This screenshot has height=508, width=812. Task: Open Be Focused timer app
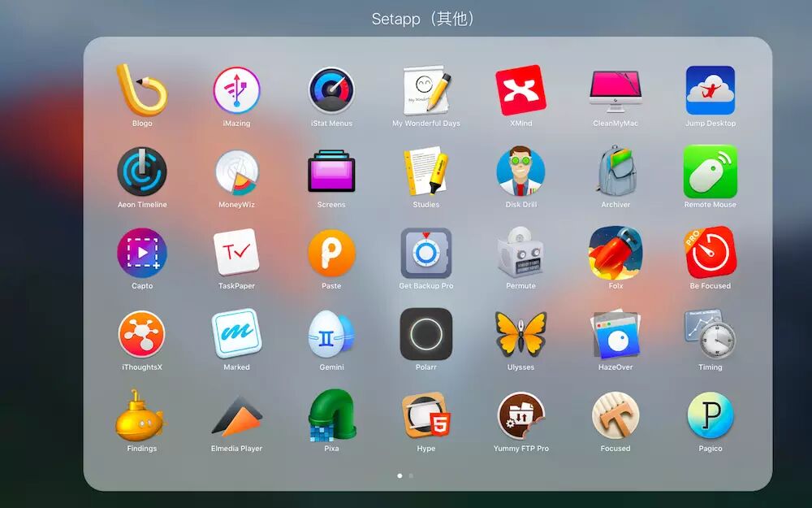(710, 253)
